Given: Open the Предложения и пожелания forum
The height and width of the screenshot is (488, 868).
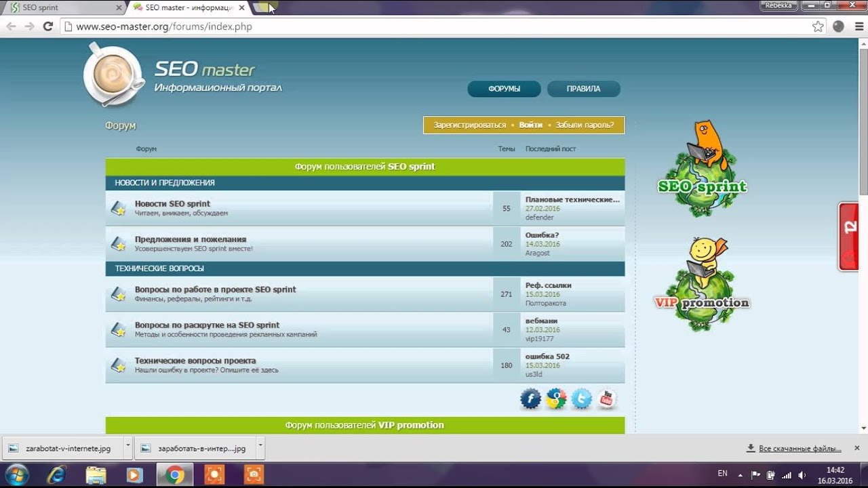Looking at the screenshot, I should (191, 239).
